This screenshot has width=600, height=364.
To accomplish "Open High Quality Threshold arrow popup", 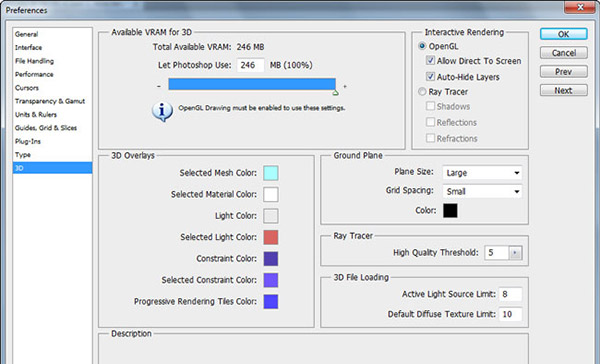I will pos(515,253).
